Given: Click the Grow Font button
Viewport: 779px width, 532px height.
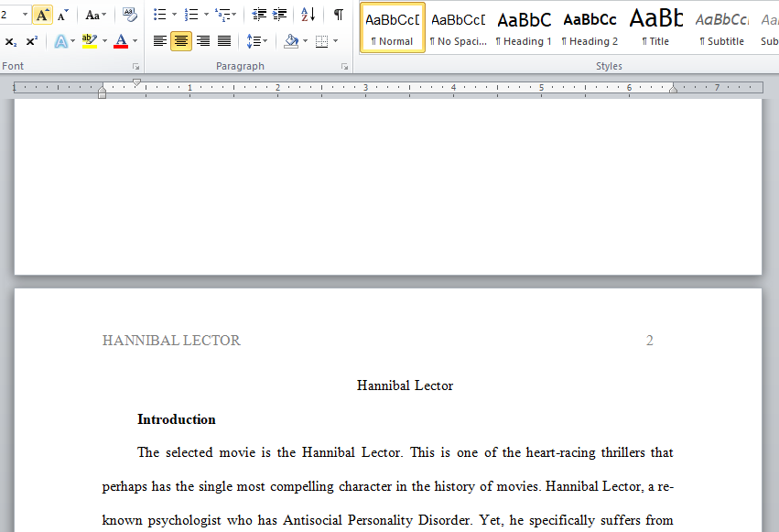Looking at the screenshot, I should (42, 15).
